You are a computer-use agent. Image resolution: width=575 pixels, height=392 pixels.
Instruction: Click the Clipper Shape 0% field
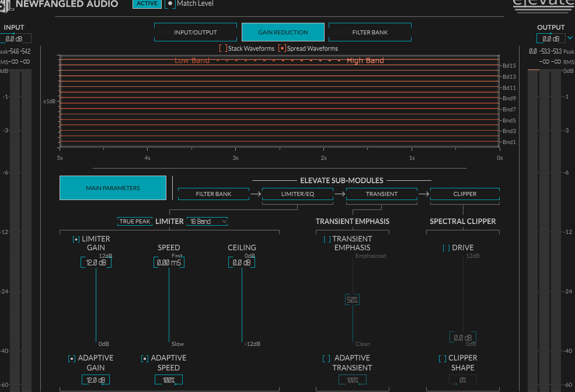pyautogui.click(x=463, y=380)
